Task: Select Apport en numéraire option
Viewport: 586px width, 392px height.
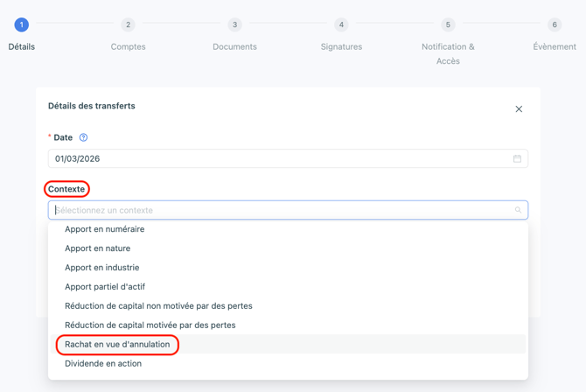Action: (x=105, y=229)
